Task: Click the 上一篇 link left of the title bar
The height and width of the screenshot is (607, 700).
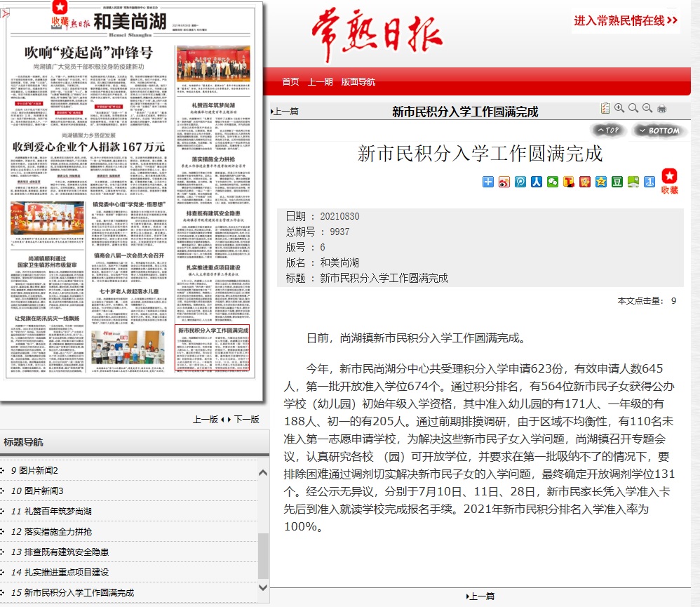Action: [x=285, y=111]
